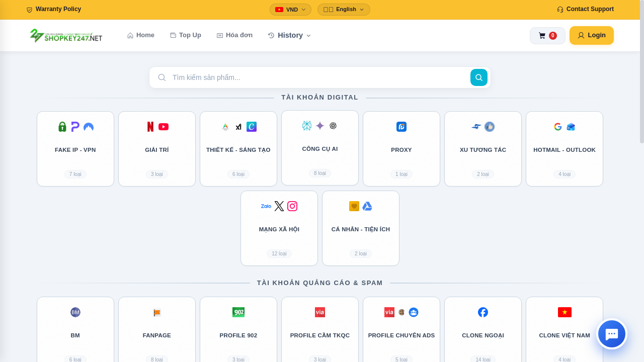Viewport: 644px width, 362px height.
Task: Focus the product search input field
Action: point(317,77)
